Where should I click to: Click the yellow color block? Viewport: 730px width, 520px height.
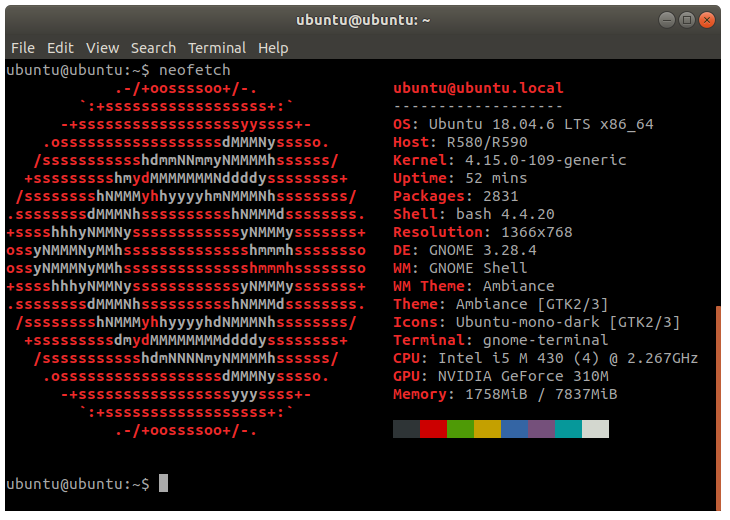[x=487, y=429]
